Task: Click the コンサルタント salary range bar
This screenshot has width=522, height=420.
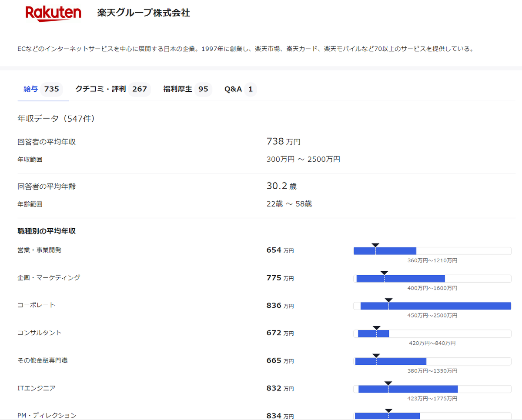Action: click(x=432, y=333)
